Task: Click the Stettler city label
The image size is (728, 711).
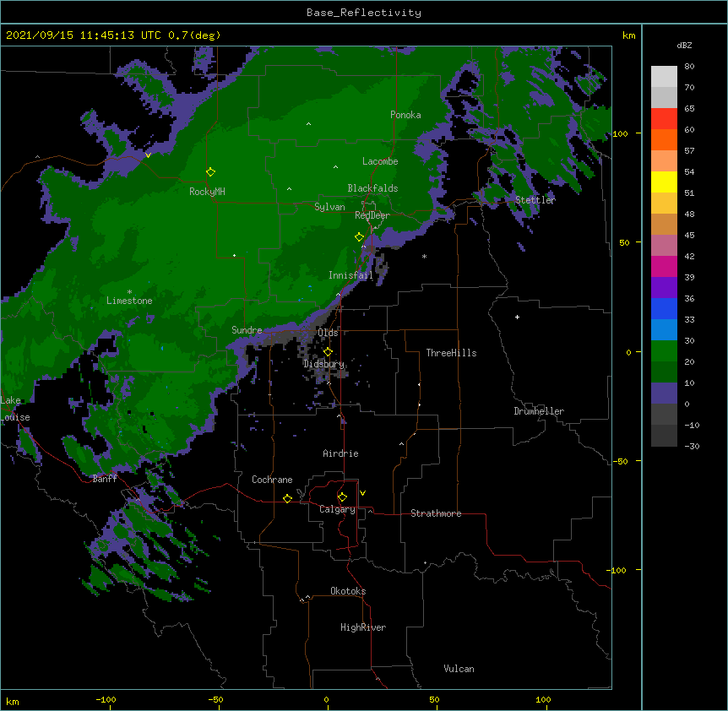Action: tap(535, 200)
